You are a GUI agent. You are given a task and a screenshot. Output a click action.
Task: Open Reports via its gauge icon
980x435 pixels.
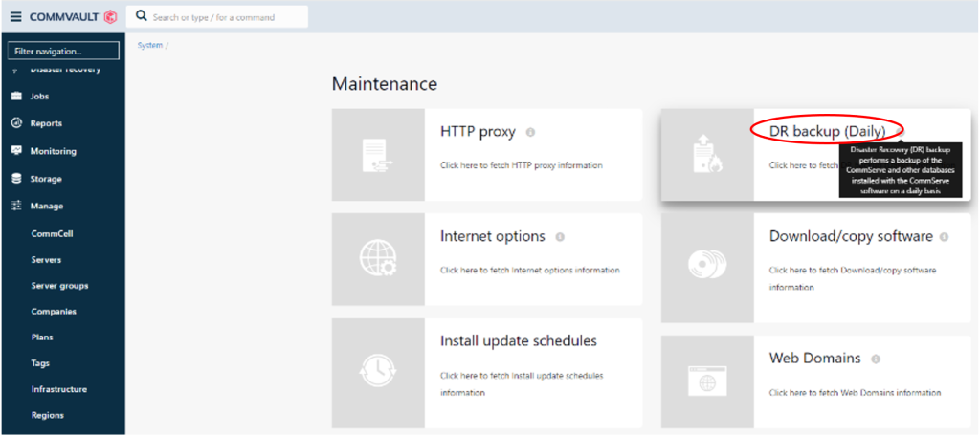pyautogui.click(x=17, y=123)
